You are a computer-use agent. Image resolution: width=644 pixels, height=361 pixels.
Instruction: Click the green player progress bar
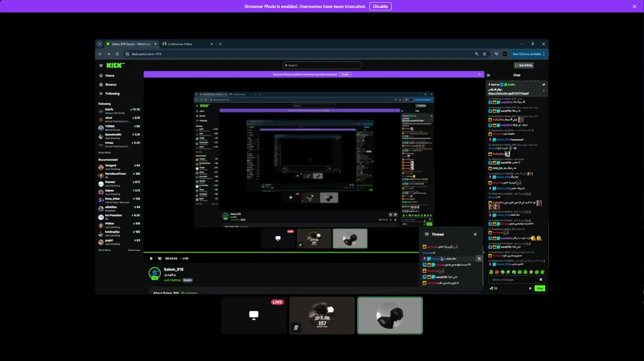pyautogui.click(x=281, y=252)
